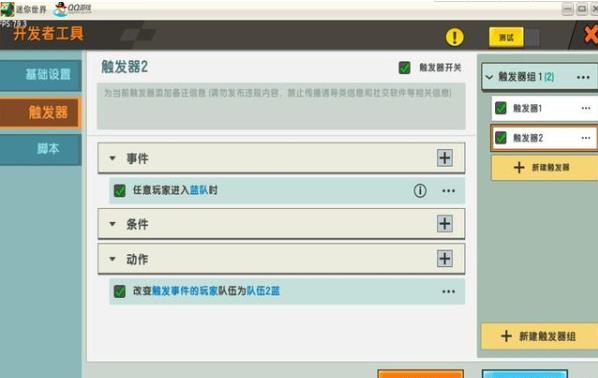
Task: Click the blue 蓝队 link in event
Action: pyautogui.click(x=199, y=190)
